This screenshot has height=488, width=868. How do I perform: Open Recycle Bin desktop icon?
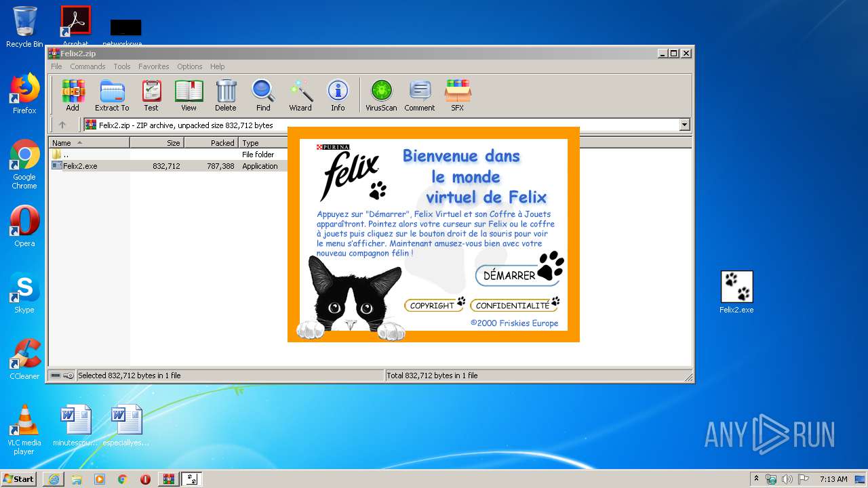tap(24, 27)
